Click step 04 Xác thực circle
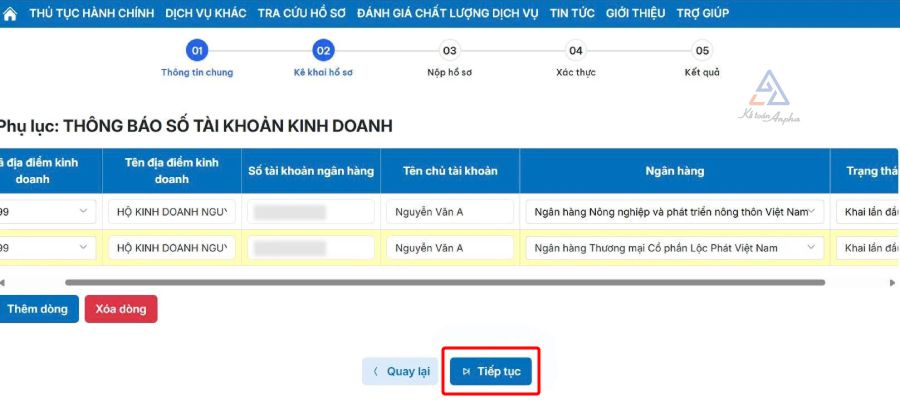The height and width of the screenshot is (417, 900). (x=575, y=50)
